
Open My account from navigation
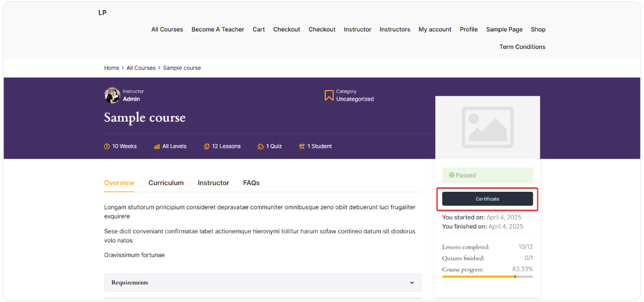435,29
